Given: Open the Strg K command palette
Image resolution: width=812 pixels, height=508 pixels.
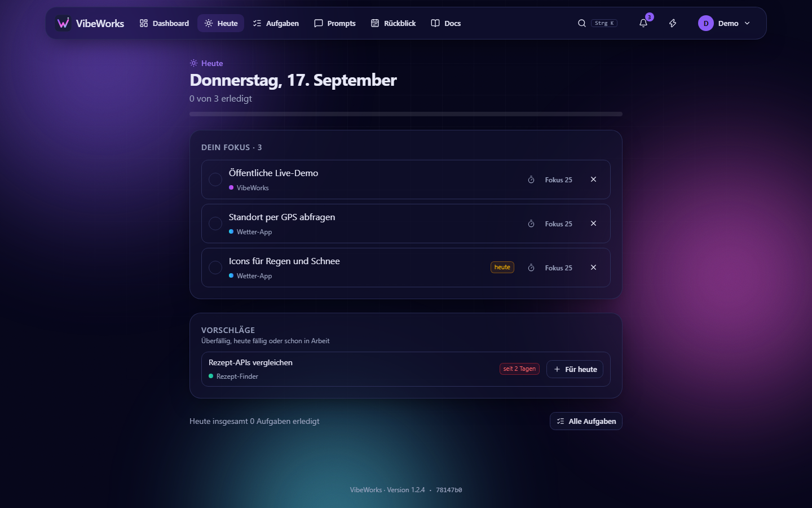Looking at the screenshot, I should pos(604,23).
